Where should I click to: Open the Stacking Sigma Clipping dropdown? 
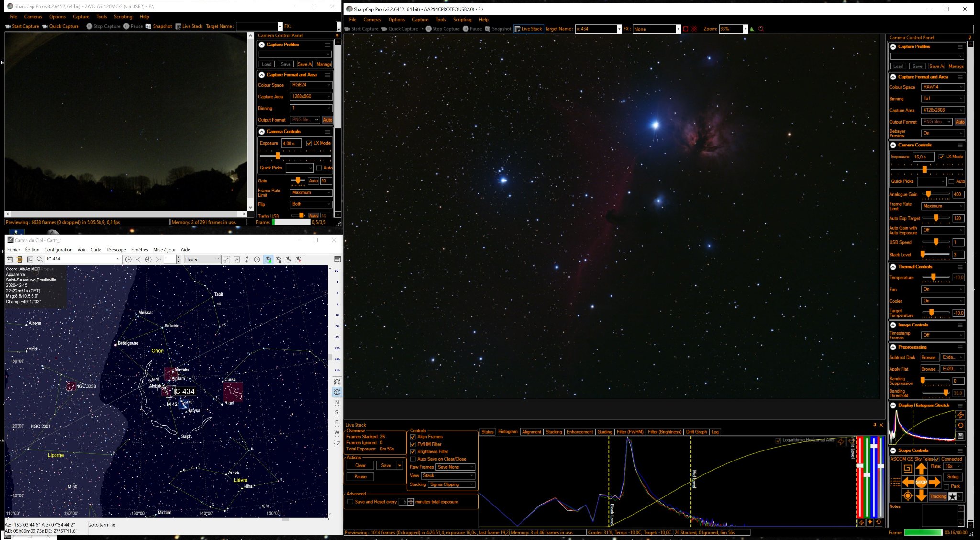point(451,484)
